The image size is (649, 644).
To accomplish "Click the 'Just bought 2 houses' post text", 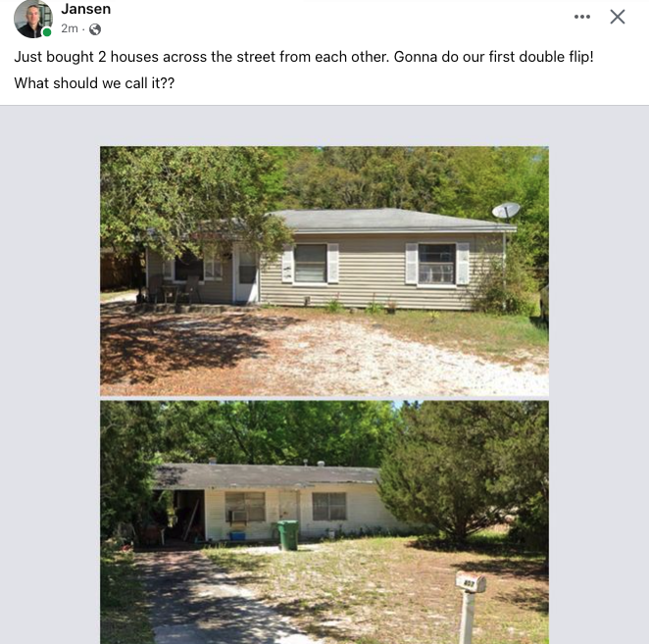I will [304, 57].
